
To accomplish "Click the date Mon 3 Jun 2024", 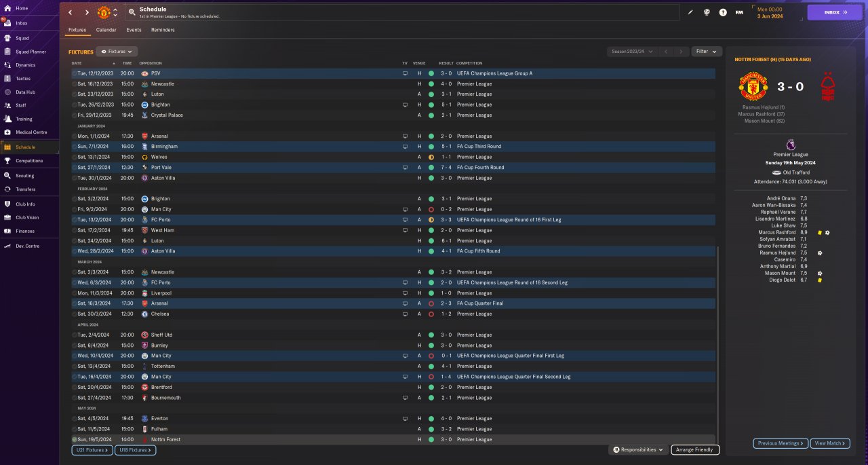I will 770,12.
